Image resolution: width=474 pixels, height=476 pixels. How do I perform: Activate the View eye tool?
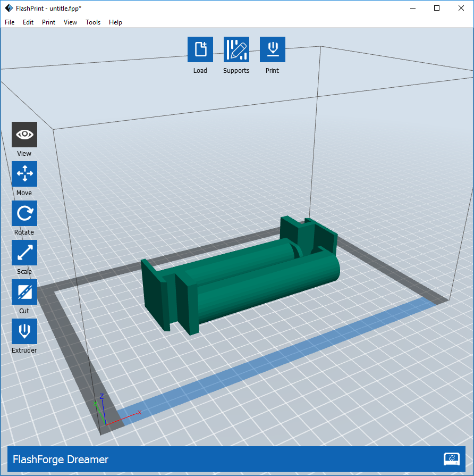point(24,135)
